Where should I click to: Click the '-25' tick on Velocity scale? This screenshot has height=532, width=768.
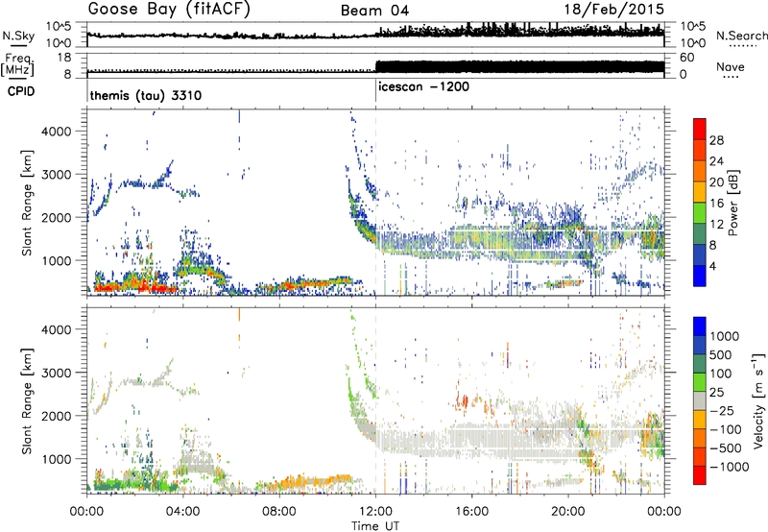point(723,411)
